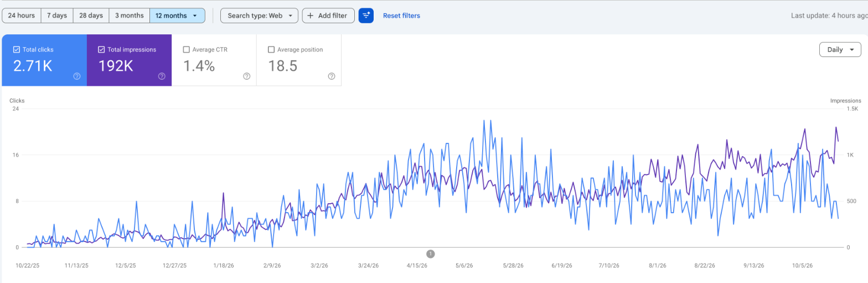Image resolution: width=868 pixels, height=283 pixels.
Task: Click the 10/5/26 date axis label
Action: pyautogui.click(x=802, y=266)
